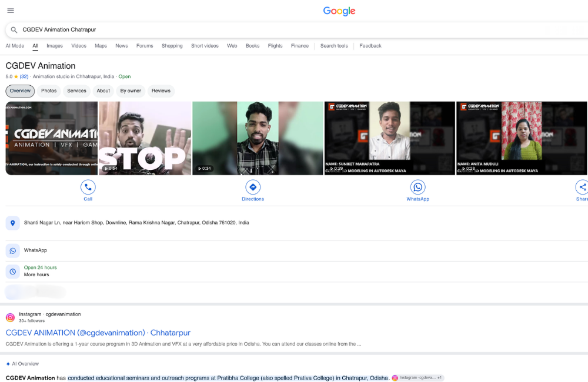Viewport: 588px width, 382px height.
Task: Click the Feedback link
Action: tap(370, 46)
